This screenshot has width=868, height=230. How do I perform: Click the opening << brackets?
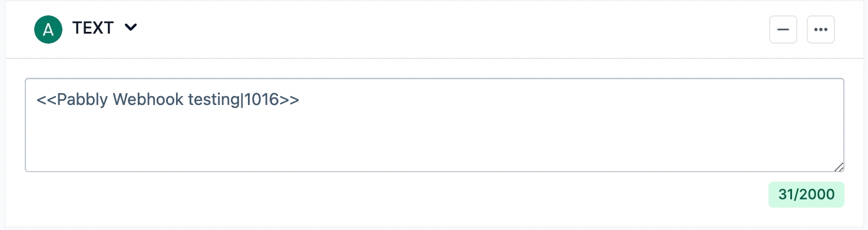point(47,100)
